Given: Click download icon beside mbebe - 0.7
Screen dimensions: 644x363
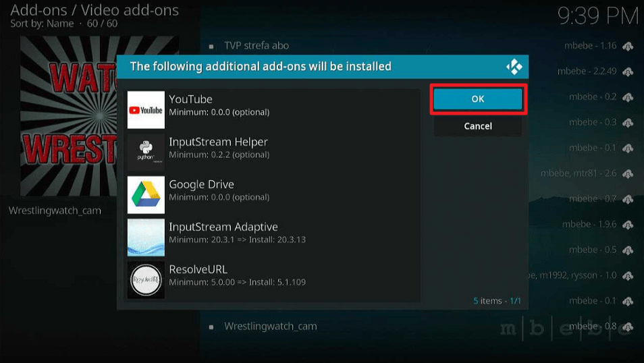Looking at the screenshot, I should point(628,199).
